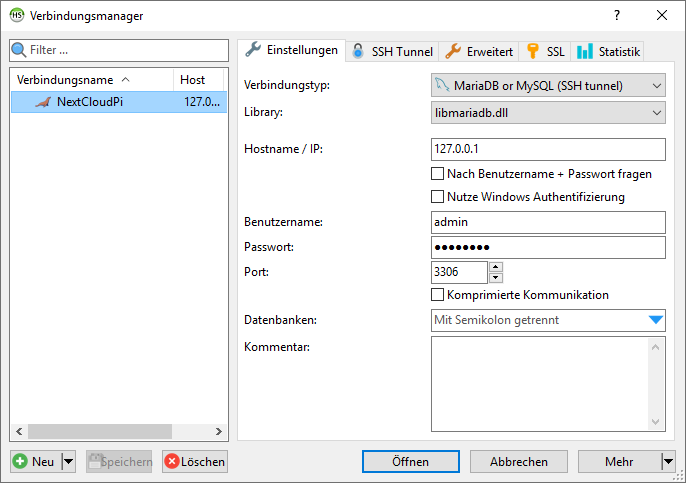Click the NextCloudPi session MariaDB icon
686x483 pixels.
(x=42, y=101)
